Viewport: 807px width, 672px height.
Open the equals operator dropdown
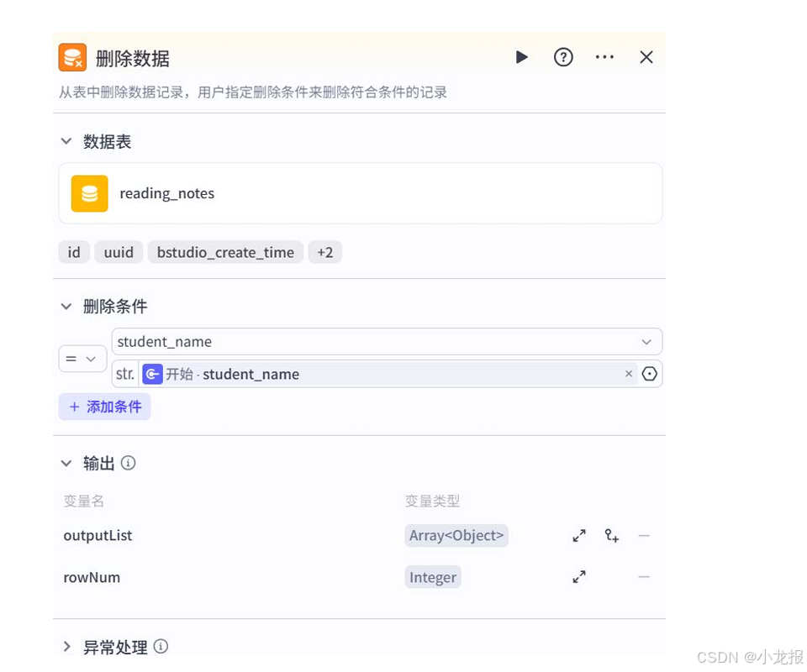[82, 359]
